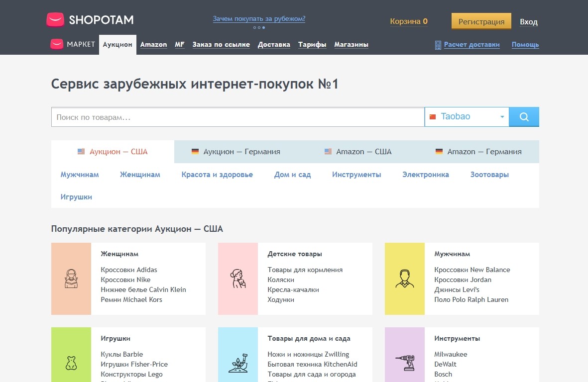
Task: Select the Аукцион navigation tab
Action: [x=118, y=45]
